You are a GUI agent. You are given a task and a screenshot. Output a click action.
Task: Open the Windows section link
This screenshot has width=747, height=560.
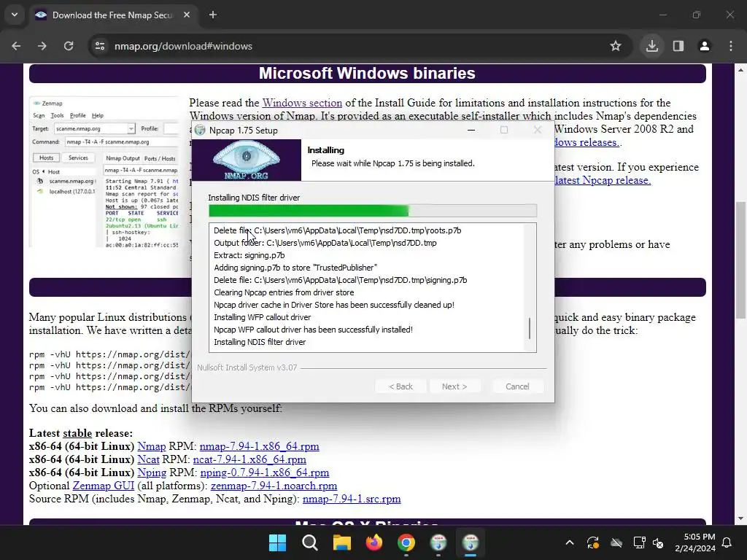click(302, 103)
